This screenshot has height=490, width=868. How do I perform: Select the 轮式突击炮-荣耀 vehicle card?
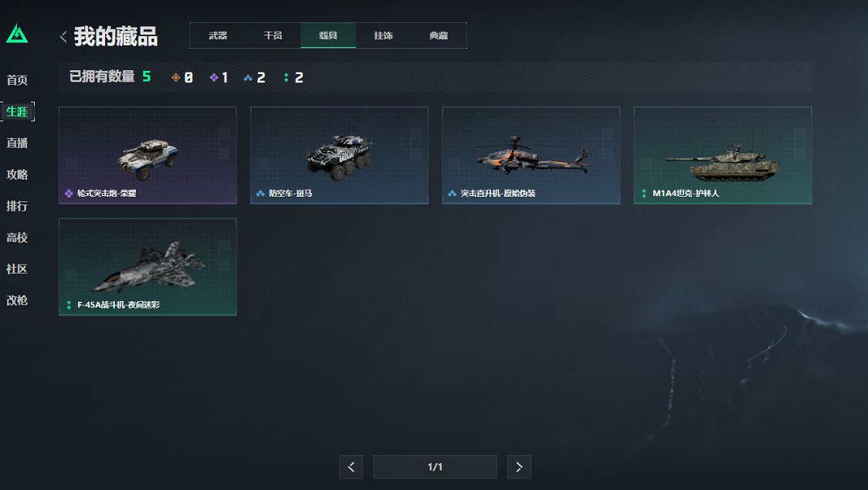tap(147, 155)
